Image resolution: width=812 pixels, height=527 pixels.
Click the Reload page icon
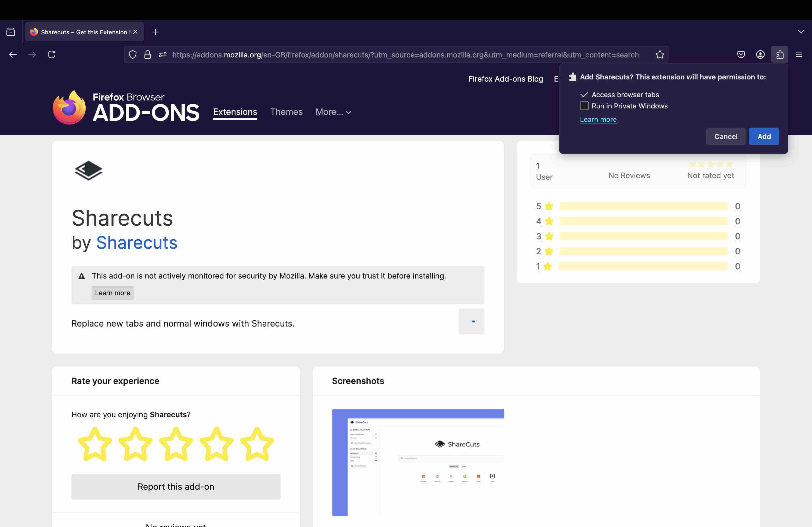[x=52, y=54]
